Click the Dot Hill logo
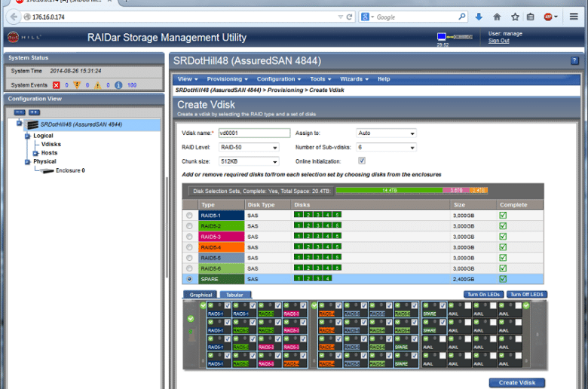Viewport: 588px width, 389px height. click(x=13, y=37)
